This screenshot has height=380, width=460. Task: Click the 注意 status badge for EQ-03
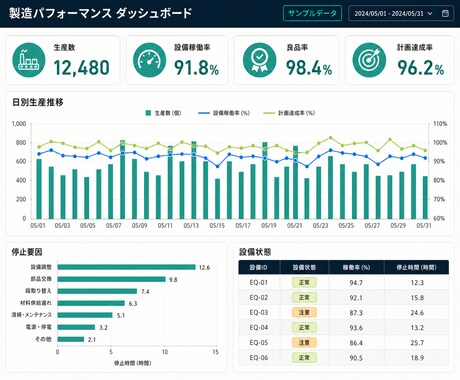coord(304,313)
